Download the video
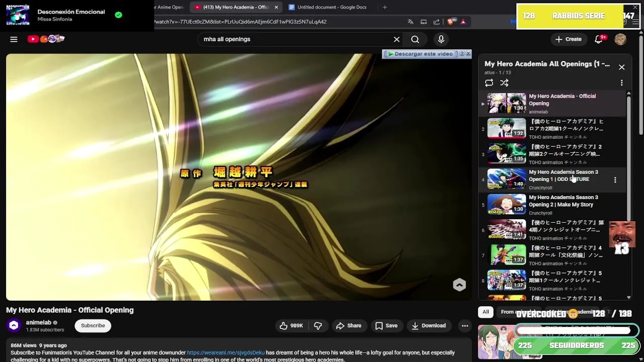Screen dimensions: 644x362 click(429, 326)
